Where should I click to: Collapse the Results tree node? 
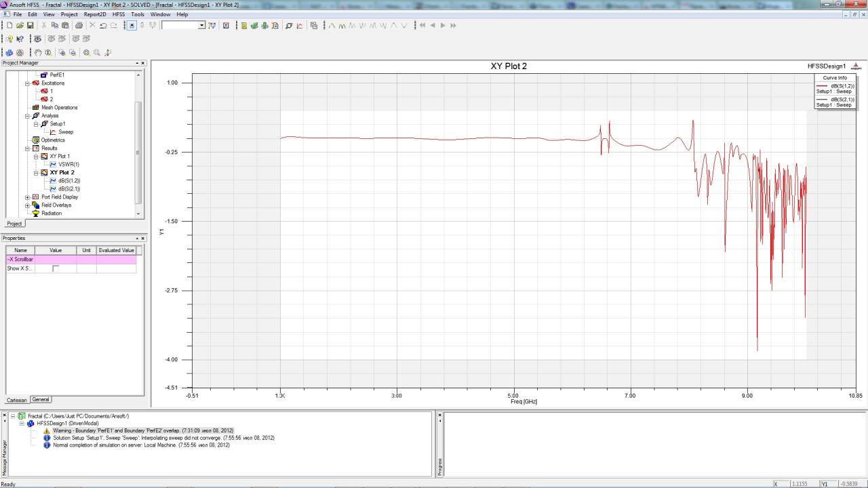point(28,148)
